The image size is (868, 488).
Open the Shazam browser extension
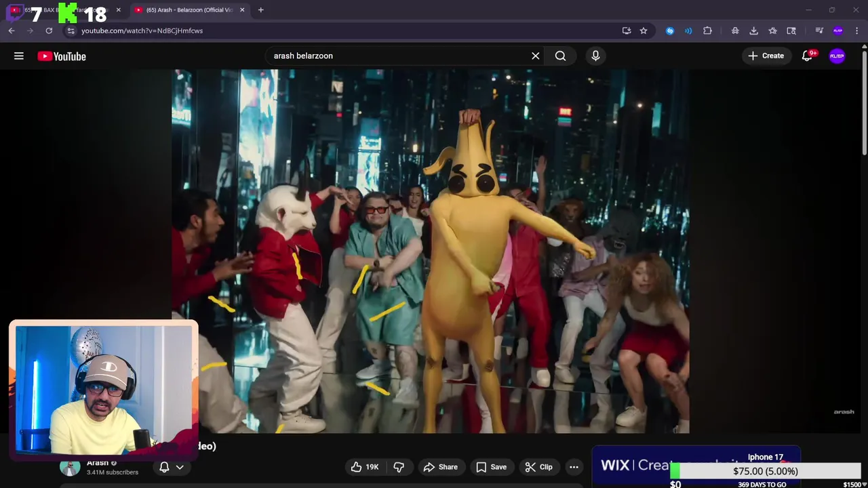[x=670, y=30]
